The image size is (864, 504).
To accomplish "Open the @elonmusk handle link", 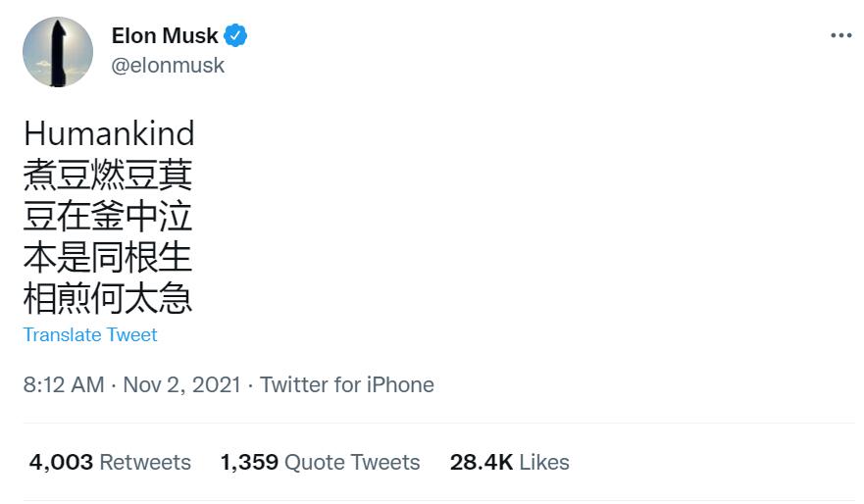I will click(x=168, y=66).
